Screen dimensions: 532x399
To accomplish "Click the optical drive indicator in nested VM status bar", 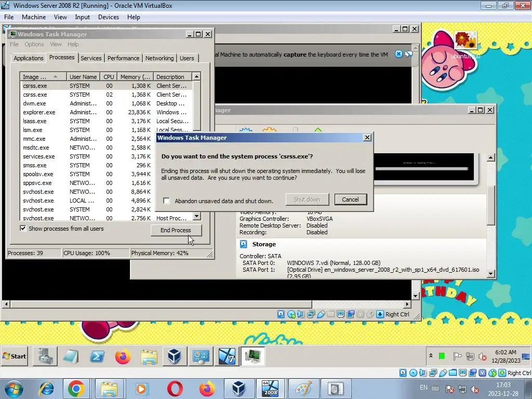I will pos(291,314).
